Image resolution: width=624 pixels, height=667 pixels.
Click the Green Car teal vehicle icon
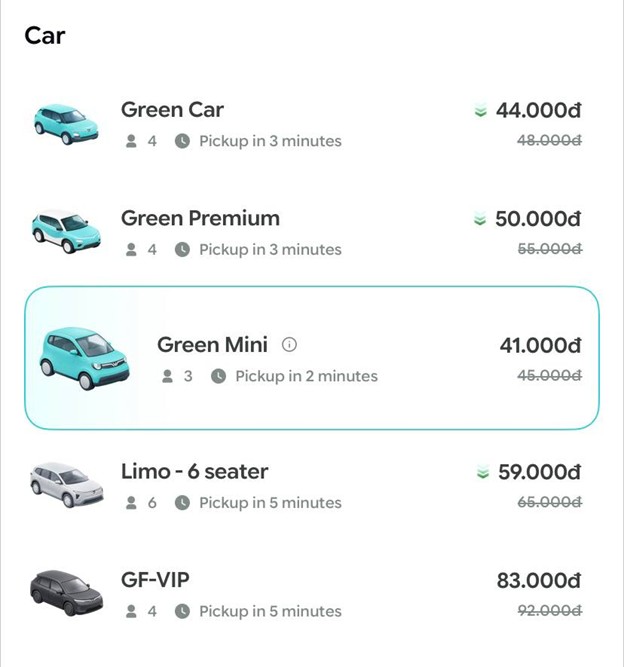[x=66, y=124]
